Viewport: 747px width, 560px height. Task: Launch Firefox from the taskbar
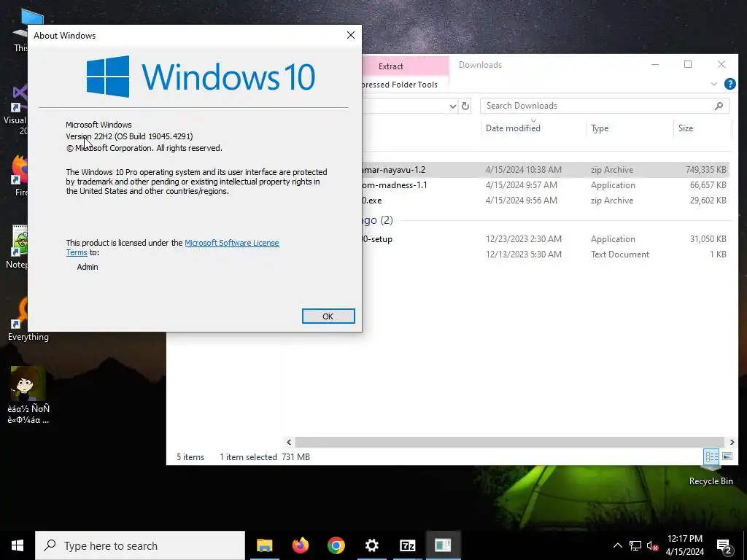300,545
